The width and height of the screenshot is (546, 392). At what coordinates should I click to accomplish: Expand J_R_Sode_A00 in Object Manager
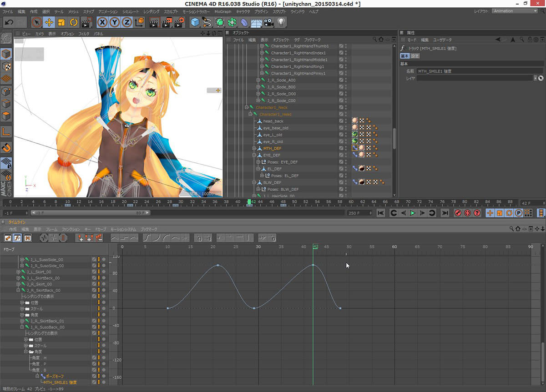coord(258,80)
